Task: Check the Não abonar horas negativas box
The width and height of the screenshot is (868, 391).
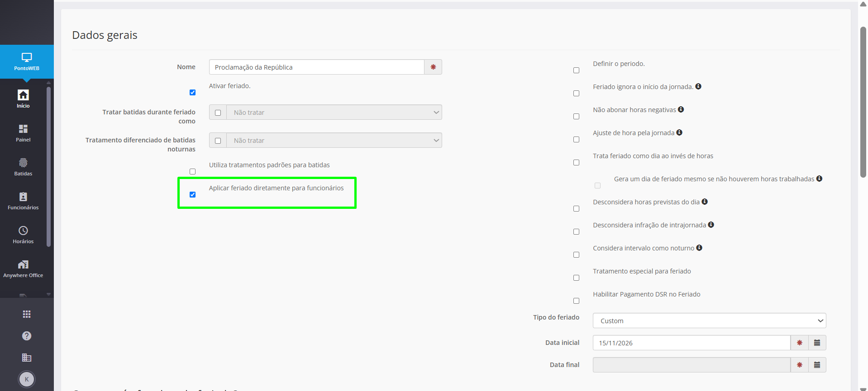Action: [576, 116]
